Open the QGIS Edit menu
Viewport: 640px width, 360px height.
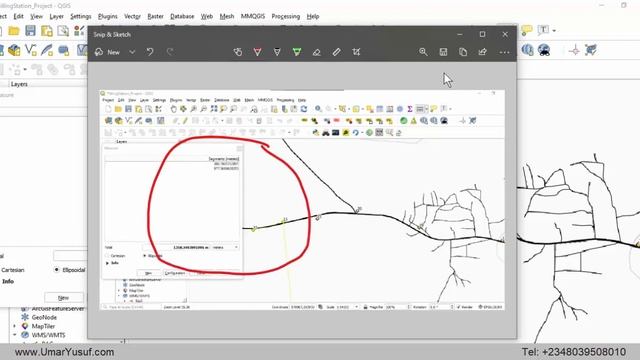pos(18,16)
